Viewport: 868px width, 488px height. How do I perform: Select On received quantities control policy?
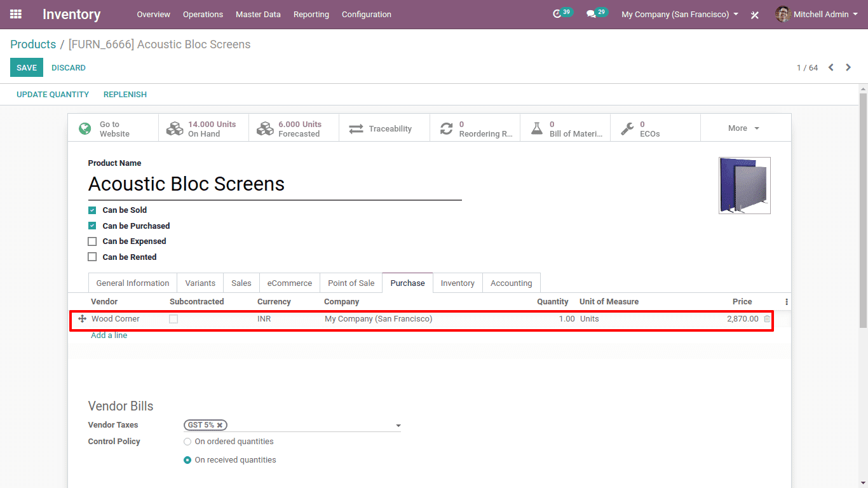pos(187,460)
